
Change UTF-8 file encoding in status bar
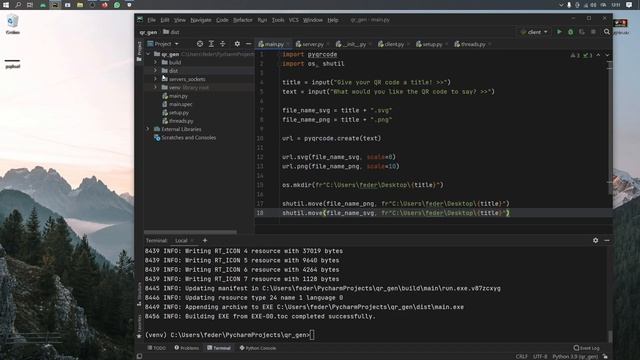pos(540,356)
